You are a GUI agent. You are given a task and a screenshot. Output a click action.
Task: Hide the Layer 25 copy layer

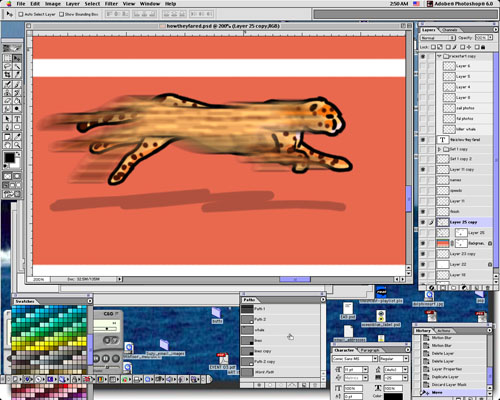(x=423, y=222)
